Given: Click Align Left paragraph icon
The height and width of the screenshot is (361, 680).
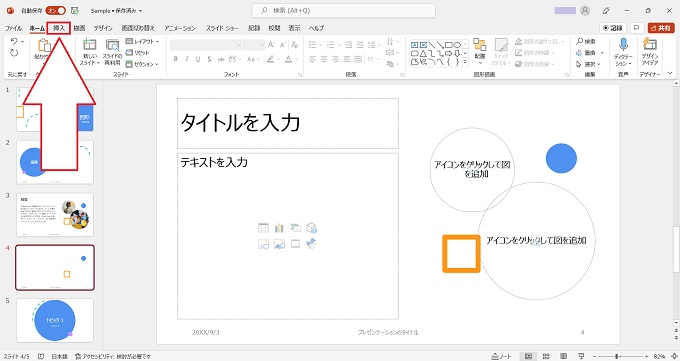Looking at the screenshot, I should (313, 59).
